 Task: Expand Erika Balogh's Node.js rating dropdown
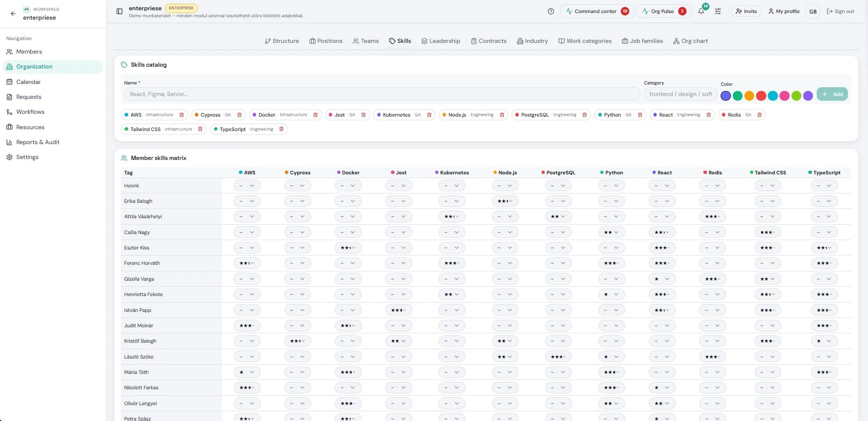coord(505,201)
